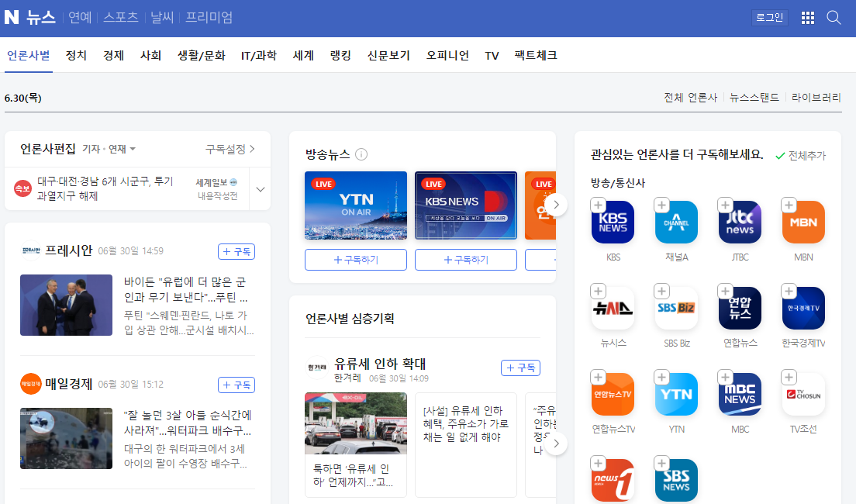Open the 랭킹 tab

click(340, 55)
